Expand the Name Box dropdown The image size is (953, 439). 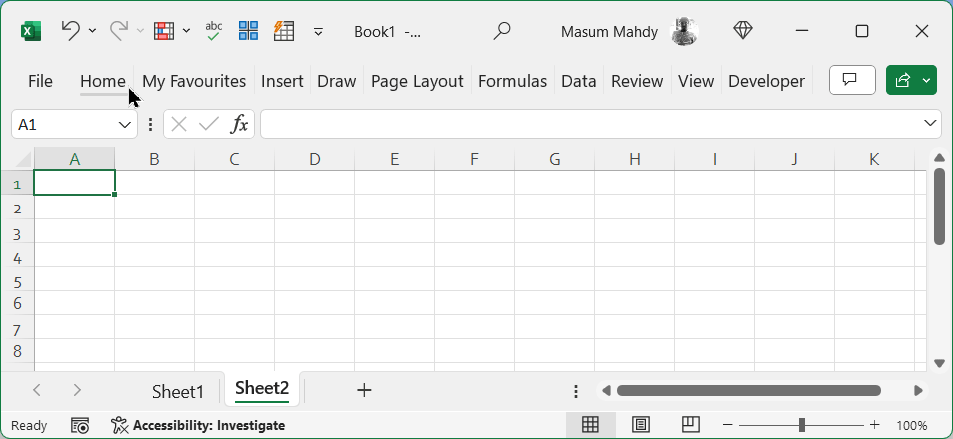(125, 124)
